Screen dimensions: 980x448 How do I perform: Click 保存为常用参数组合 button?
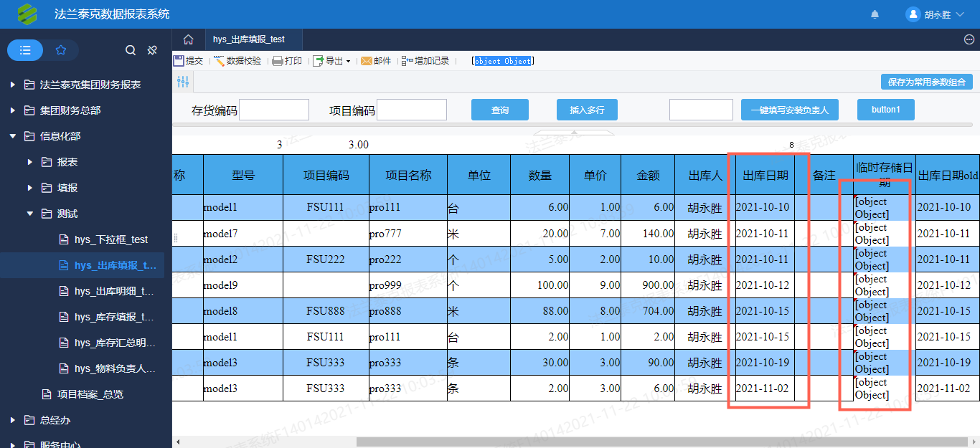point(927,82)
